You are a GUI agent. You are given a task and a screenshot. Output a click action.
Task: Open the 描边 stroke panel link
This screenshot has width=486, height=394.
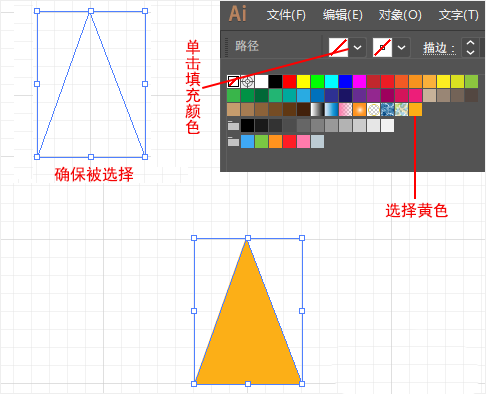[x=439, y=48]
